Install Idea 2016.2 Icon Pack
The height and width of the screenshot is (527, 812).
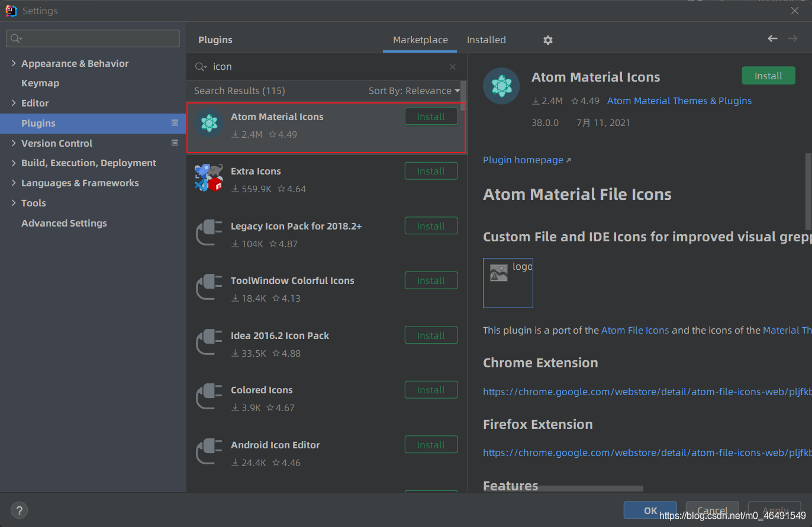[431, 335]
